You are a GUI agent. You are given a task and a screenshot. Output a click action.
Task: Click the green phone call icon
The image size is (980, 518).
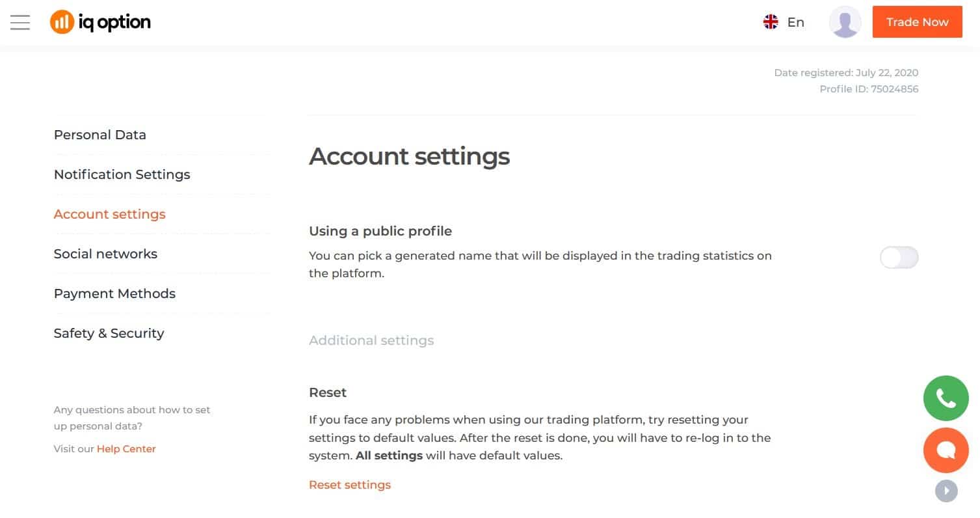[946, 398]
